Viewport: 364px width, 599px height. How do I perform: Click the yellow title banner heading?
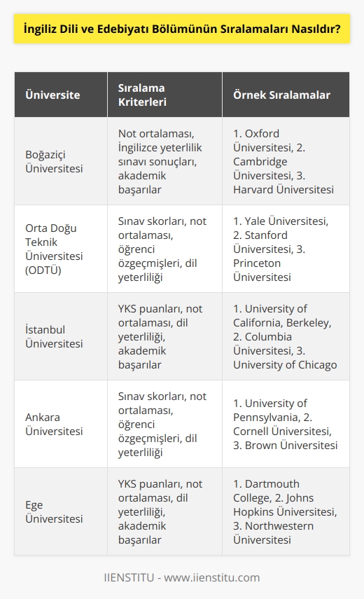(x=182, y=29)
